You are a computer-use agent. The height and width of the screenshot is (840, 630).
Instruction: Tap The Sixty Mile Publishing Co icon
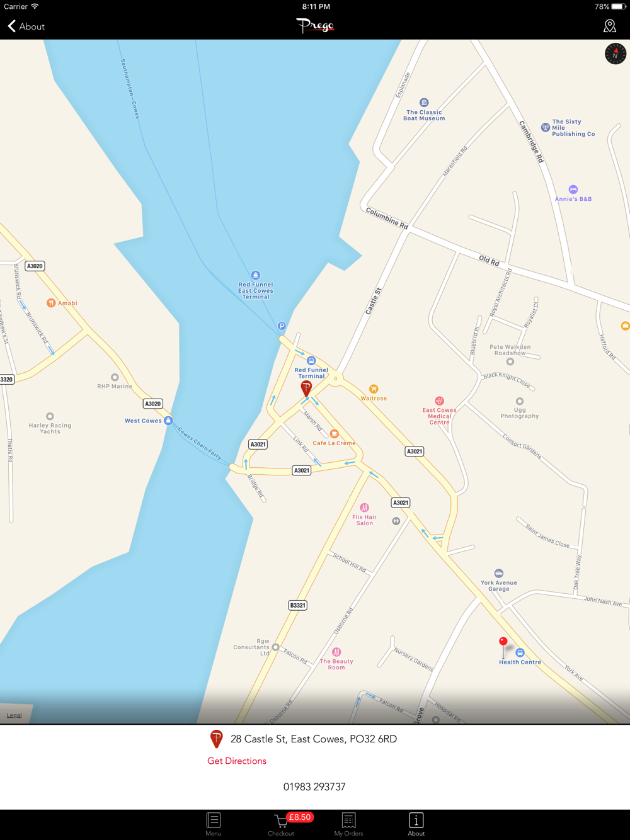[546, 127]
